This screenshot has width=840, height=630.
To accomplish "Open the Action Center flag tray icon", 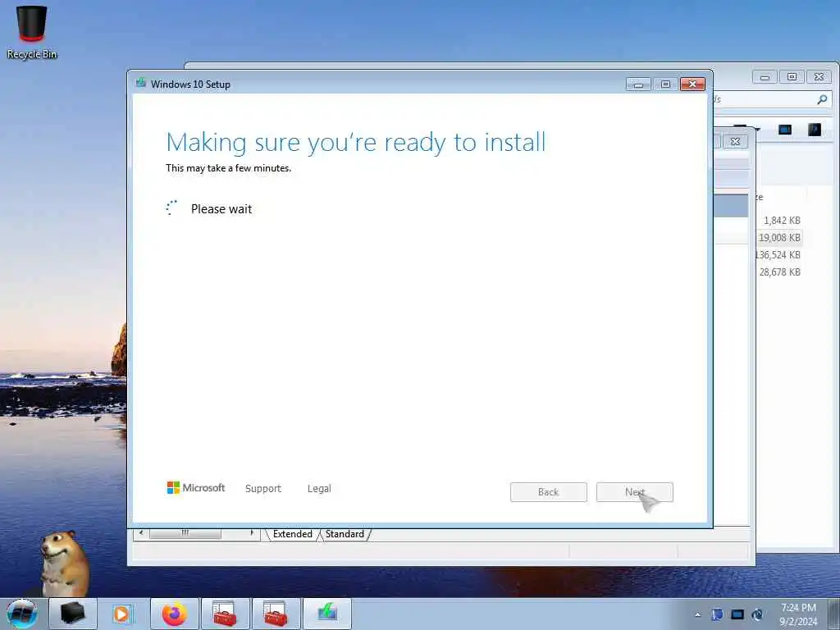I will pos(717,614).
